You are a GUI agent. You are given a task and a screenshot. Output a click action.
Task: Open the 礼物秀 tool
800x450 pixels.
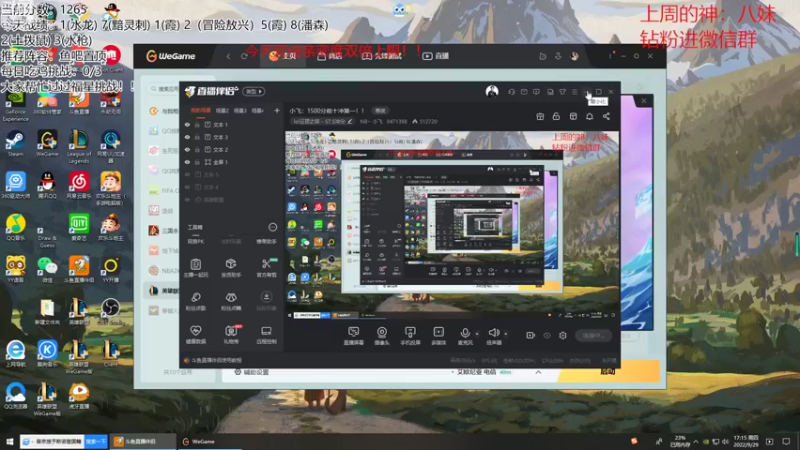[x=231, y=335]
